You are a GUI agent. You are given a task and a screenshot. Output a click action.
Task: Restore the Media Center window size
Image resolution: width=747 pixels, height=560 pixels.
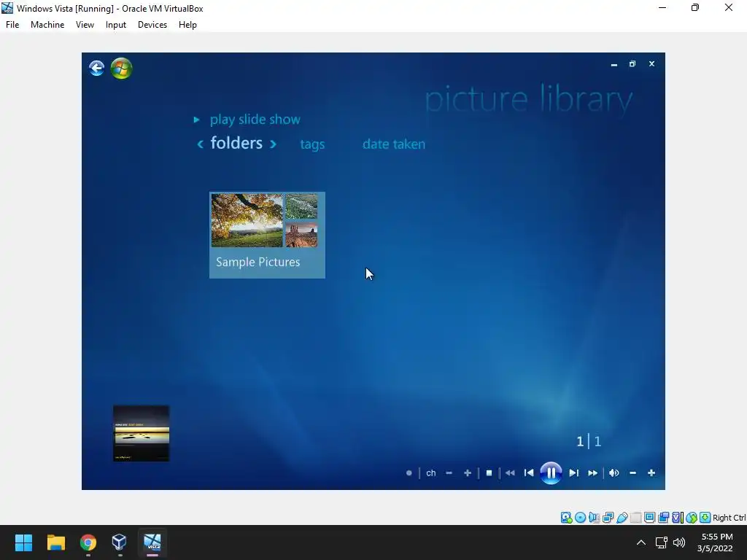632,64
